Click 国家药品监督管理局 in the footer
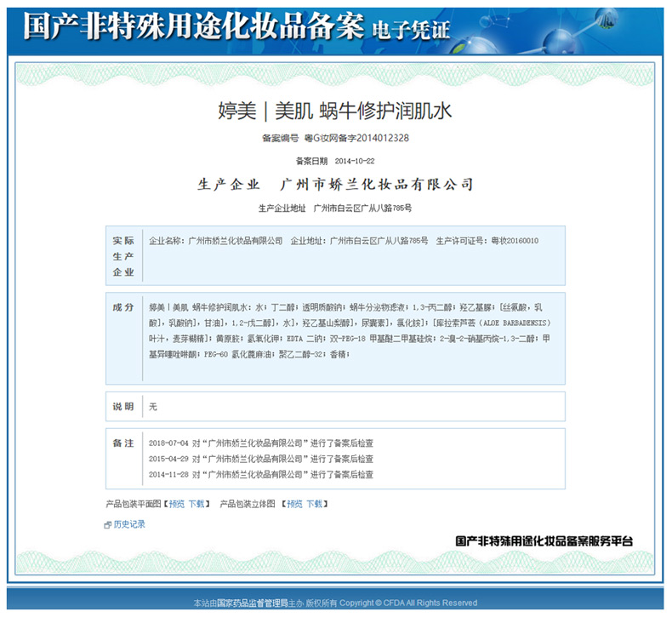The image size is (672, 623). pyautogui.click(x=253, y=603)
